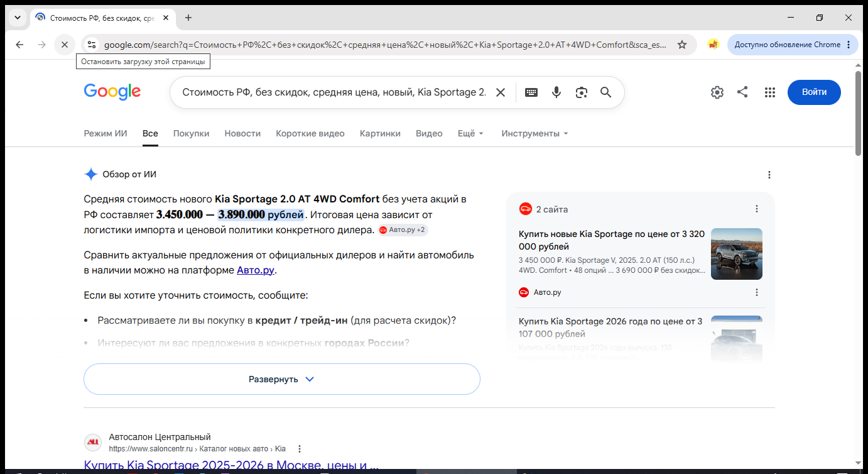
Task: Start voice search with microphone
Action: click(x=556, y=92)
